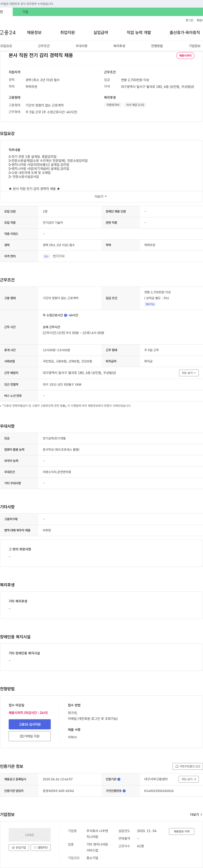Click the 식사 제공 (1식) benefit tag
The image size is (203, 868).
click(x=135, y=105)
